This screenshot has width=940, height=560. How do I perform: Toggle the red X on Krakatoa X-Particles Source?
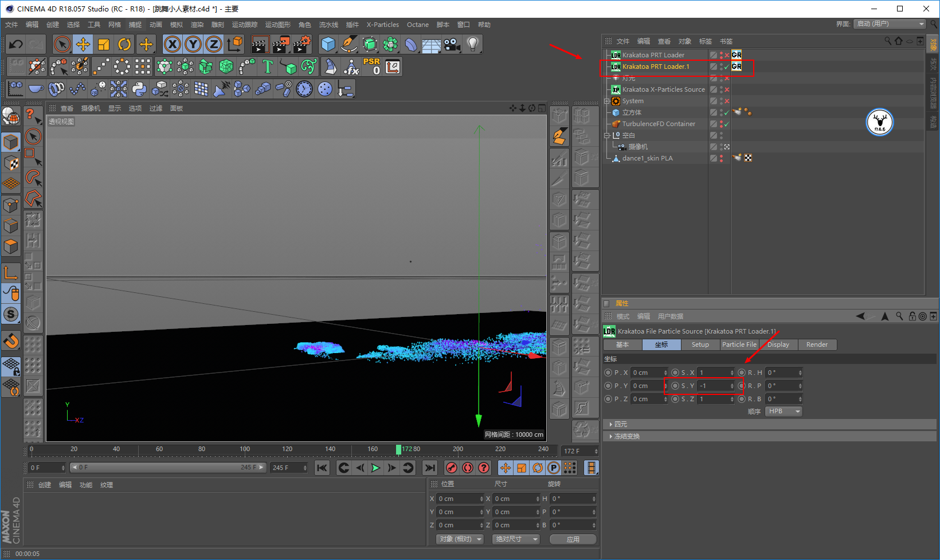tap(727, 89)
